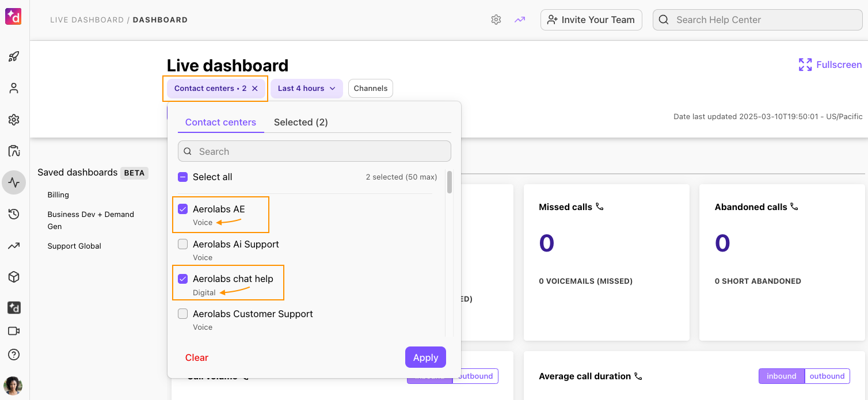Click the purple trend arrow icon

coord(520,20)
